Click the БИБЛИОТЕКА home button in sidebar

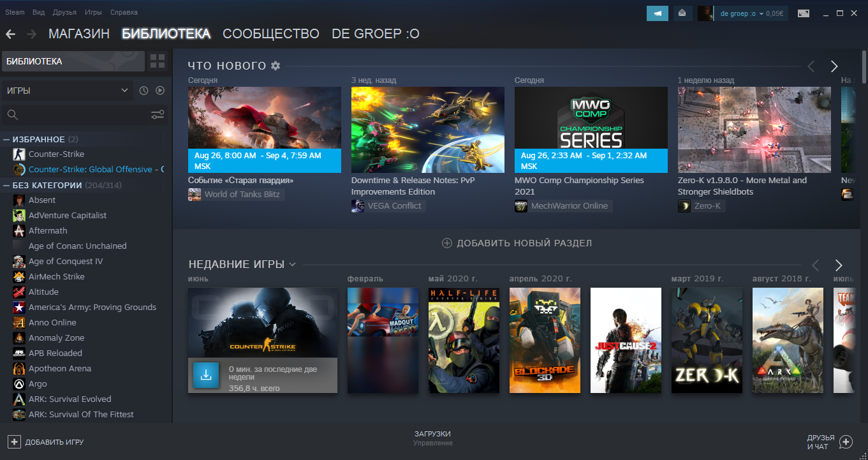73,61
